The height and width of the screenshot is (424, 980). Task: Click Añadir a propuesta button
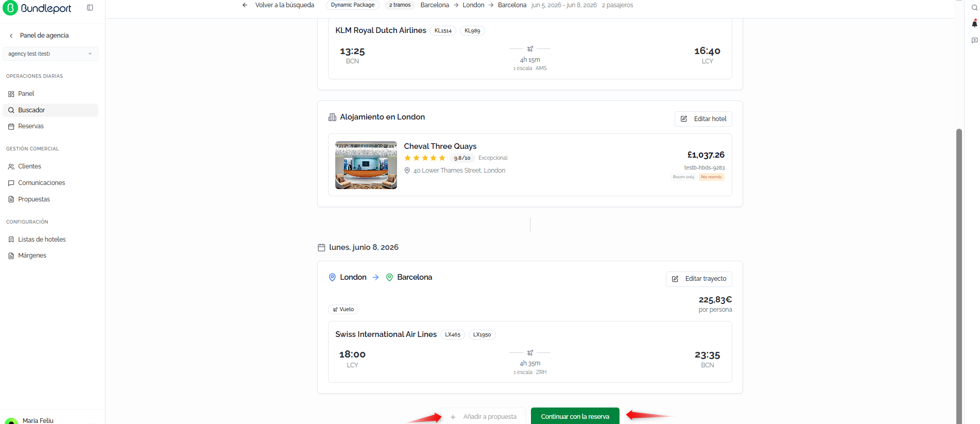click(483, 417)
